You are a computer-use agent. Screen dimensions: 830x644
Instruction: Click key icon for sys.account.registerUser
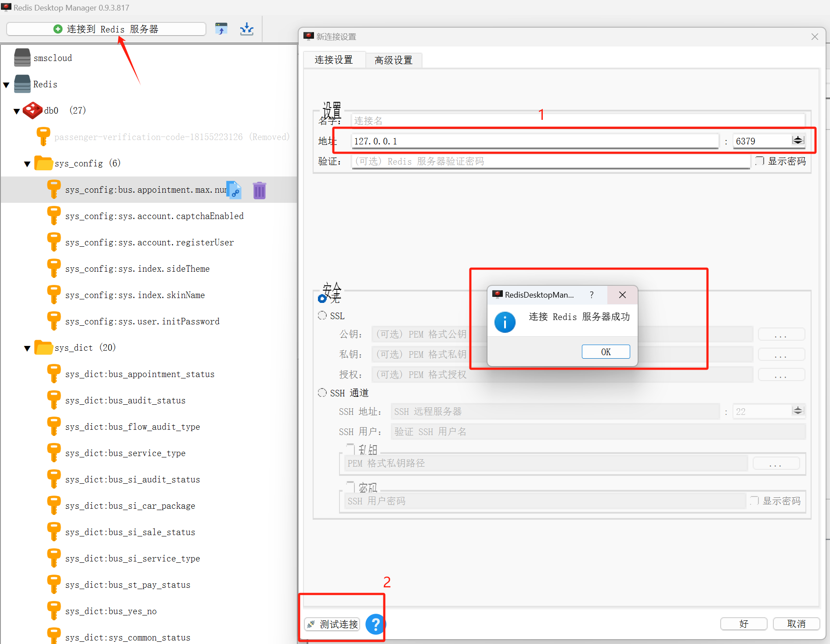54,242
